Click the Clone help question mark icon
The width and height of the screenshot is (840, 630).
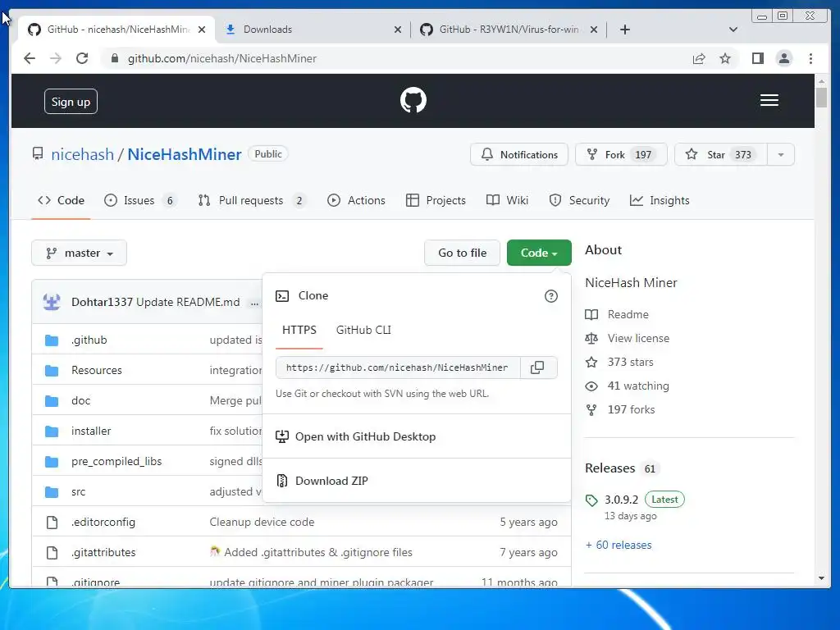(x=550, y=296)
